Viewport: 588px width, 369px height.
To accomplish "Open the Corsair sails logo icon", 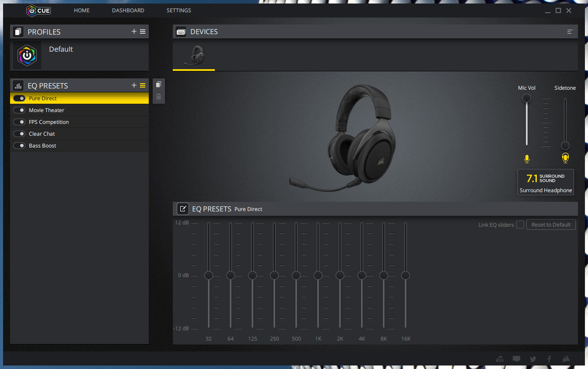I will pyautogui.click(x=566, y=359).
